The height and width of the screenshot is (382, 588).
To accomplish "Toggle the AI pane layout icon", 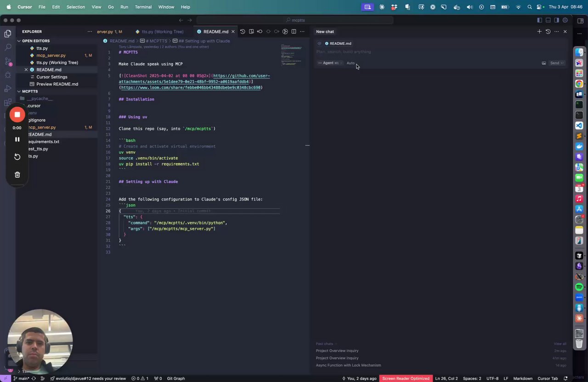I will (556, 20).
